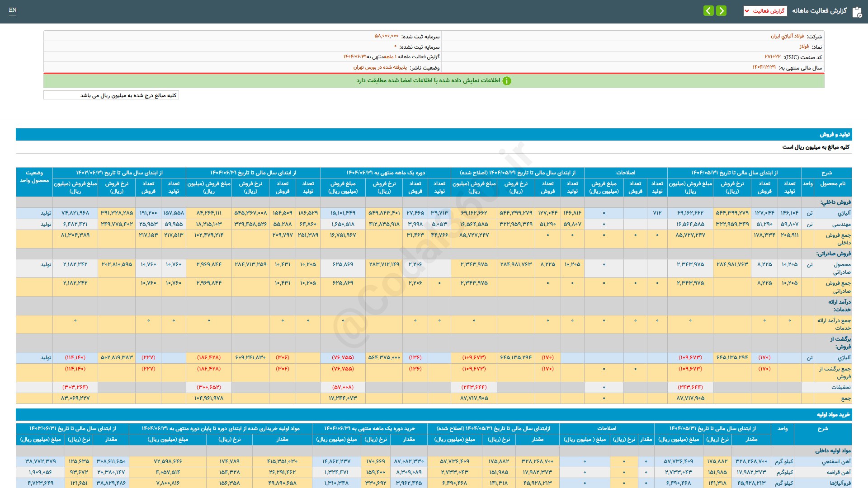Select the تولید و فروش section header
This screenshot has width=868, height=488.
click(x=835, y=135)
